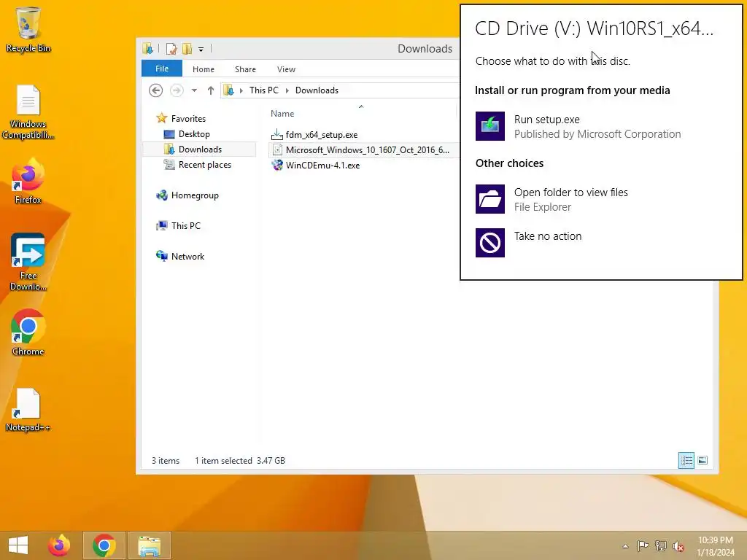Switch to Chrome on the taskbar
This screenshot has width=747, height=560.
click(104, 545)
